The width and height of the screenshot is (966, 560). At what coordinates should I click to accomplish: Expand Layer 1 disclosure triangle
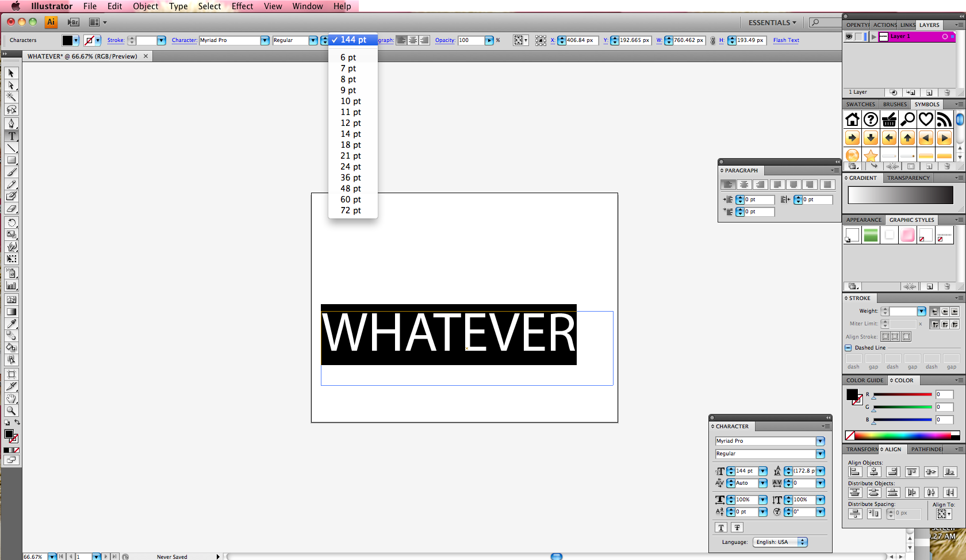point(874,36)
